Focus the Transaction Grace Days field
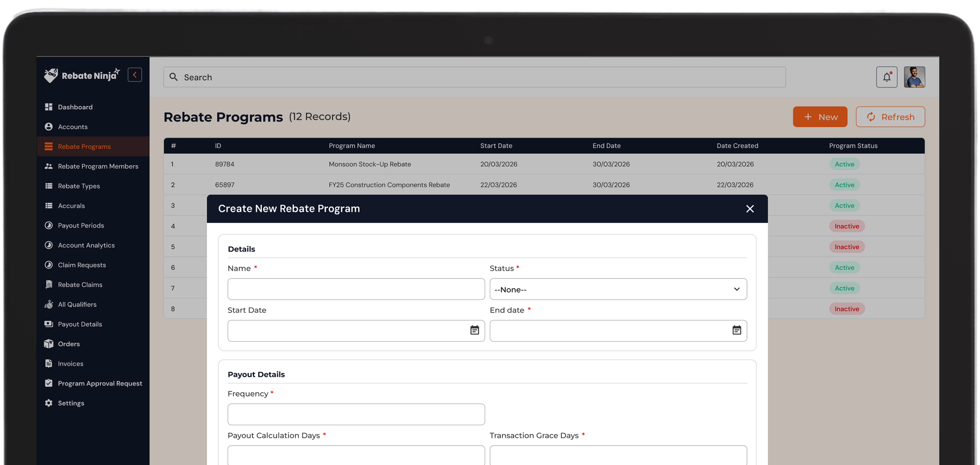Image resolution: width=980 pixels, height=465 pixels. [618, 456]
